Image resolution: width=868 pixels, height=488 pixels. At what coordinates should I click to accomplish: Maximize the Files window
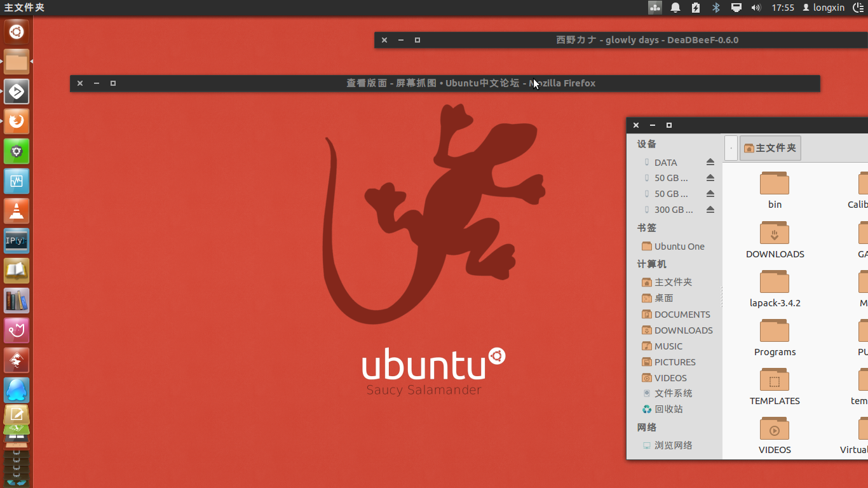point(669,125)
